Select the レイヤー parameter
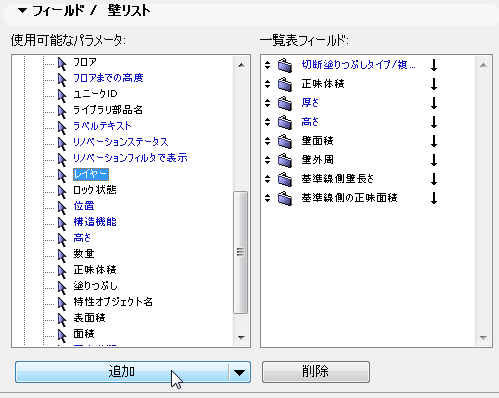499x398 pixels. 91,174
